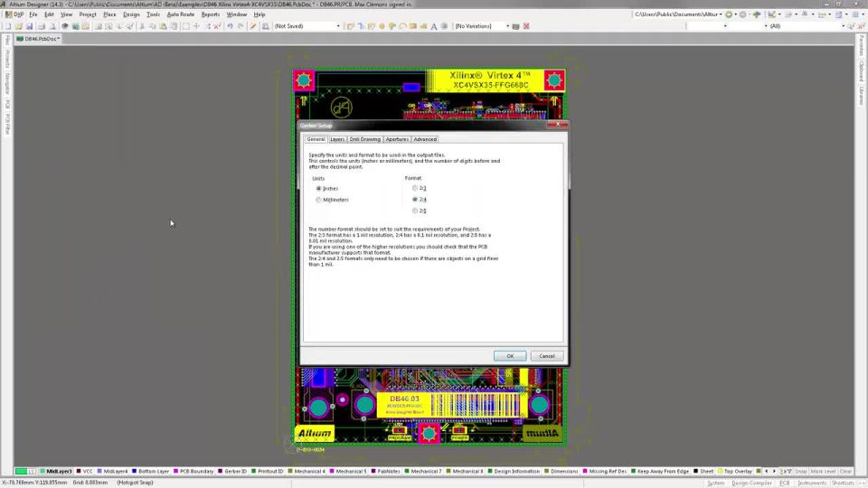Click the Print Preview icon
This screenshot has height=488, width=868.
pos(52,26)
